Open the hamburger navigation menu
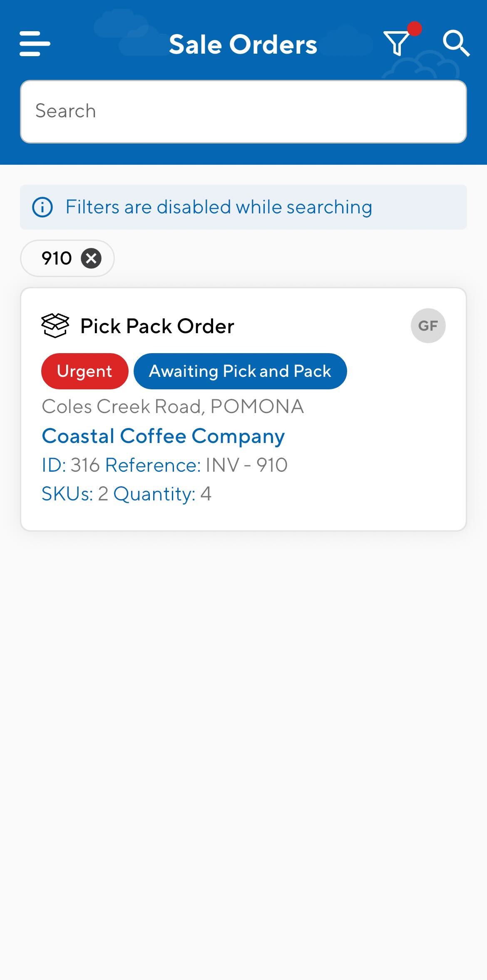487x980 pixels. pos(35,44)
